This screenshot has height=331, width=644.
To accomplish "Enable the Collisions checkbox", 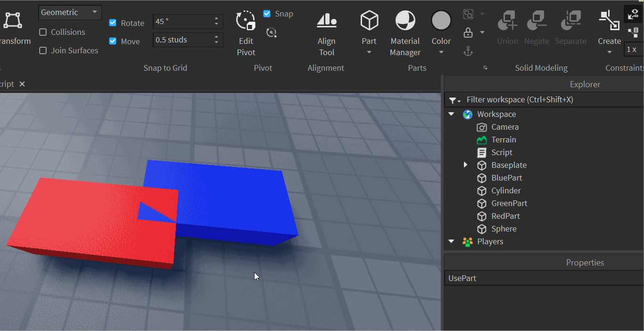I will 43,32.
